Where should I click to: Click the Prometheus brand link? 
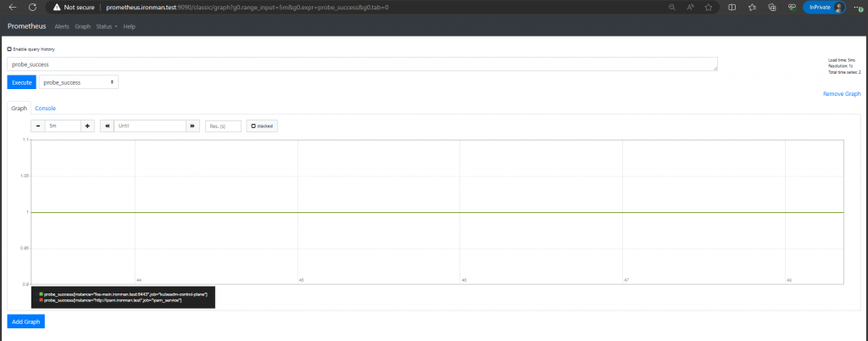(26, 26)
